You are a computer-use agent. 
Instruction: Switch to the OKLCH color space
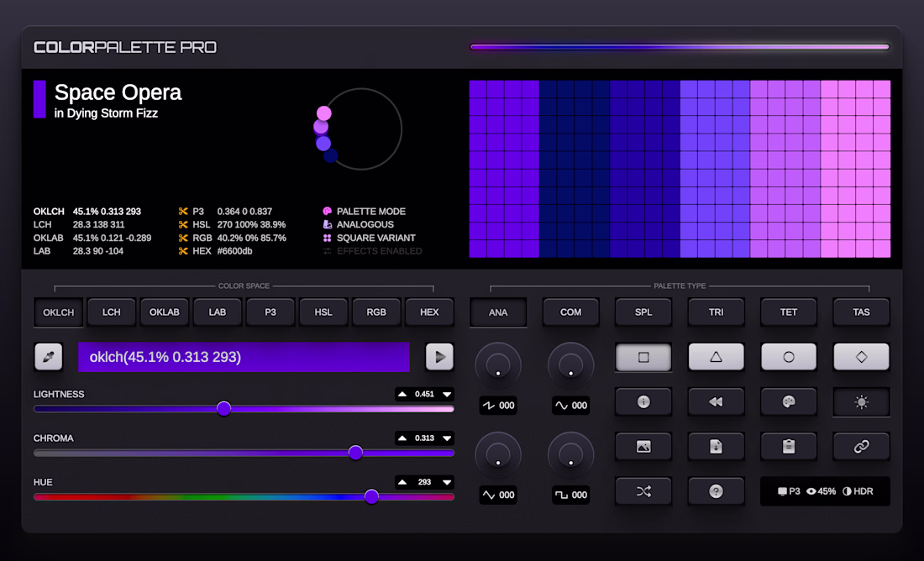point(58,312)
